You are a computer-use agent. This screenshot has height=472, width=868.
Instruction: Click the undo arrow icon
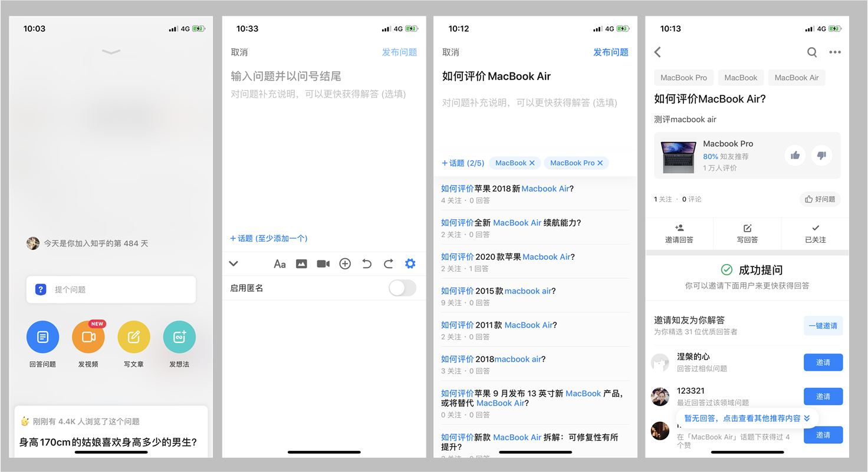click(x=367, y=264)
